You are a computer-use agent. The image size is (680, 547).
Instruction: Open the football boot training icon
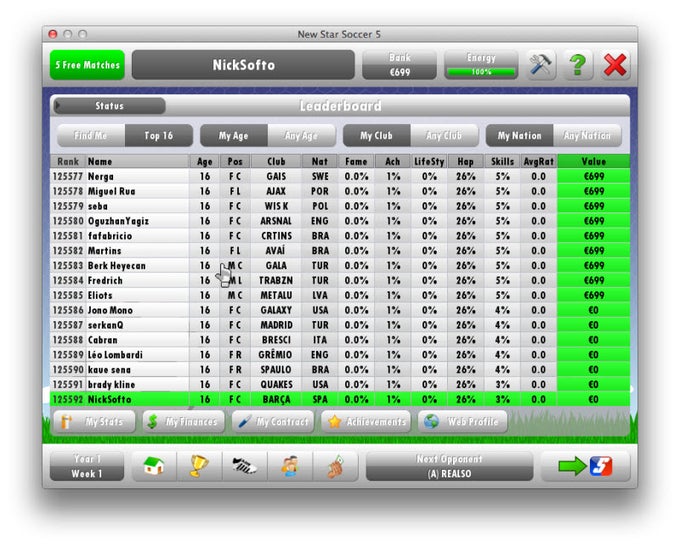point(245,466)
